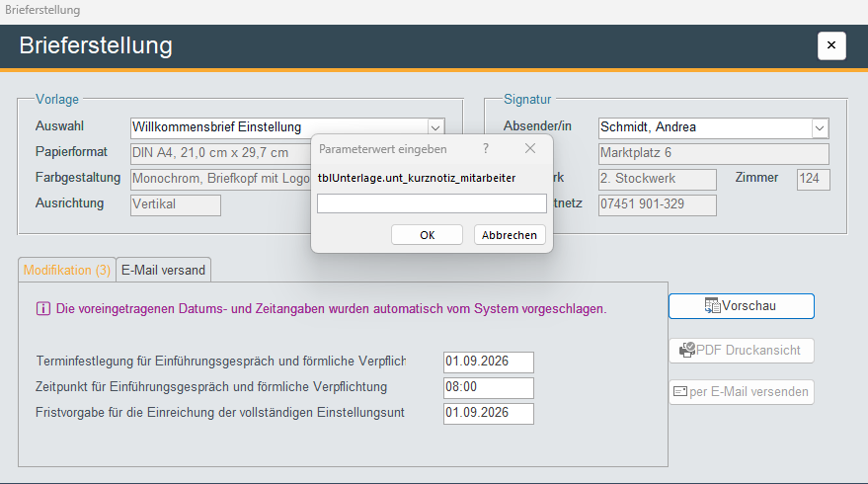Click the Farbgestaltung field Monochrom
This screenshot has height=484, width=868.
click(221, 179)
